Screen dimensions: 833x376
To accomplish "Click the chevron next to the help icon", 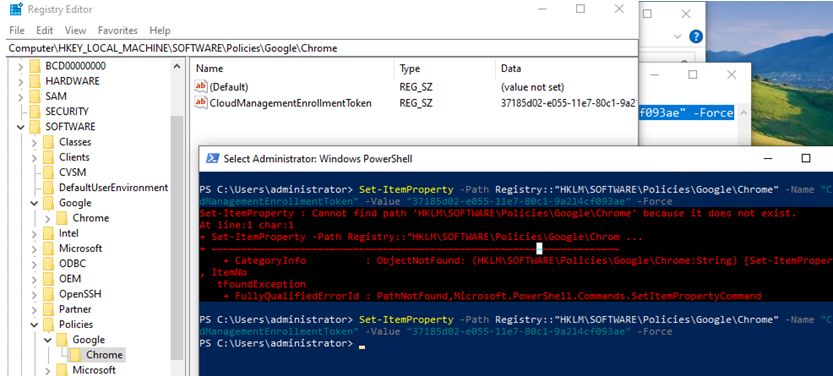I will [677, 37].
